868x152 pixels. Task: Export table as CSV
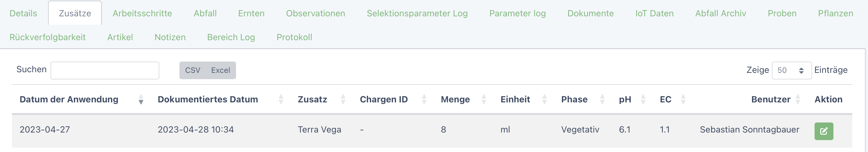tap(193, 70)
